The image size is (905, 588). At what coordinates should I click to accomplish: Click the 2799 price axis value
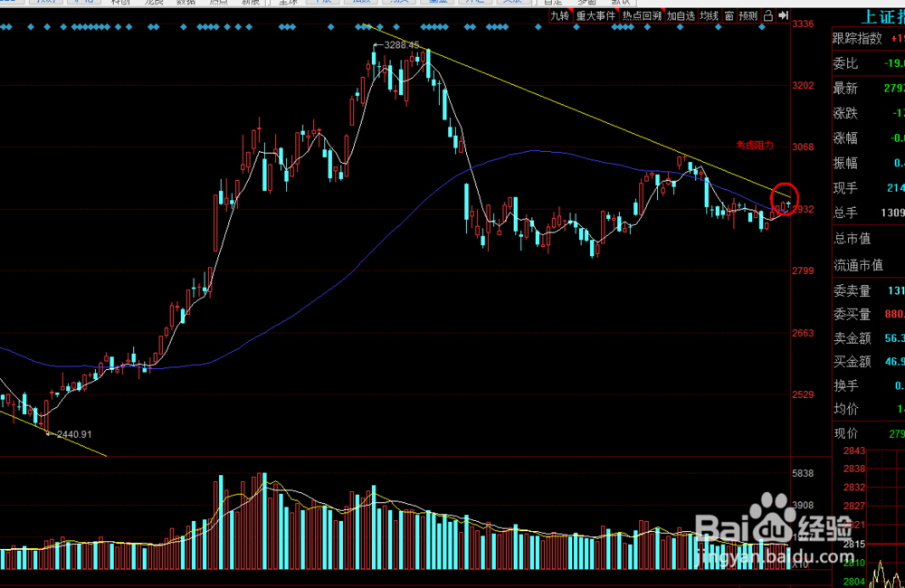click(x=803, y=270)
